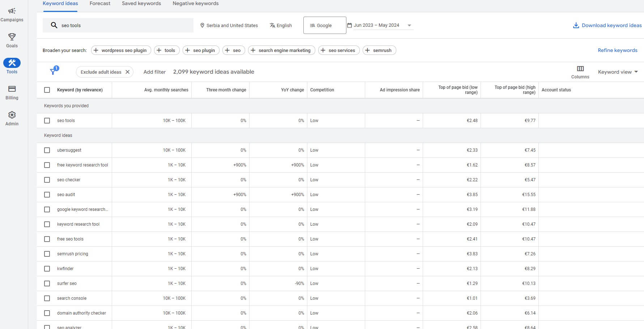Viewport: 644px width, 329px height.
Task: Open the Billing section
Action: point(12,91)
